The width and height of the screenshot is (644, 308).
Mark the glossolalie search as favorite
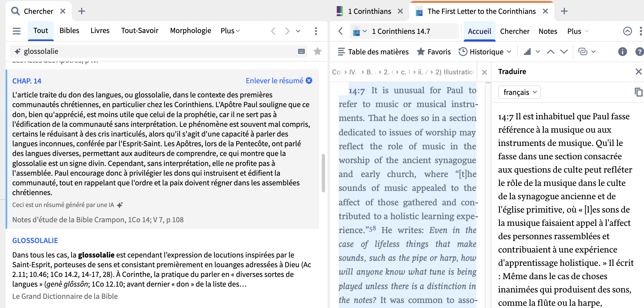pyautogui.click(x=317, y=51)
